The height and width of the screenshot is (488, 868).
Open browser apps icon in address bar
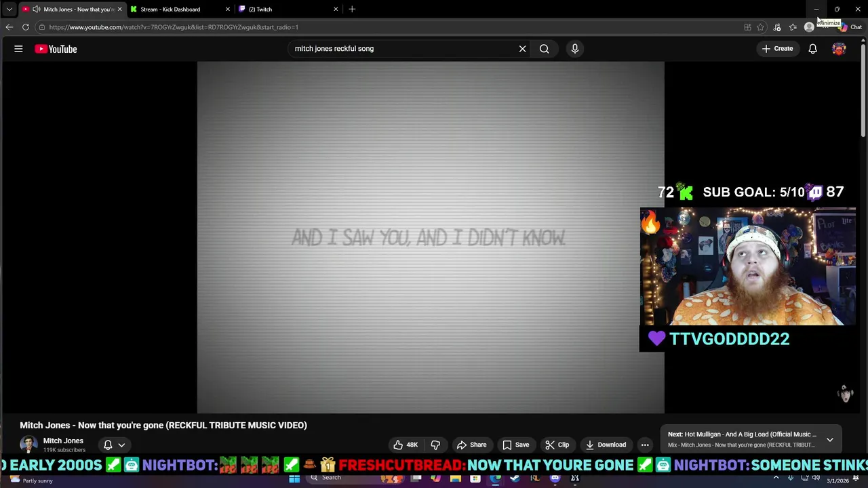tap(747, 27)
